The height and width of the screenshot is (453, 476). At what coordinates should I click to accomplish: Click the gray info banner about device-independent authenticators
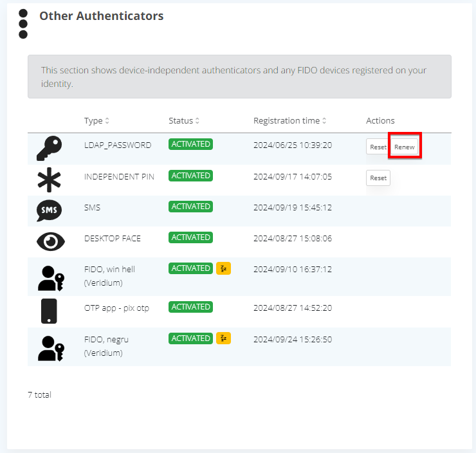239,77
